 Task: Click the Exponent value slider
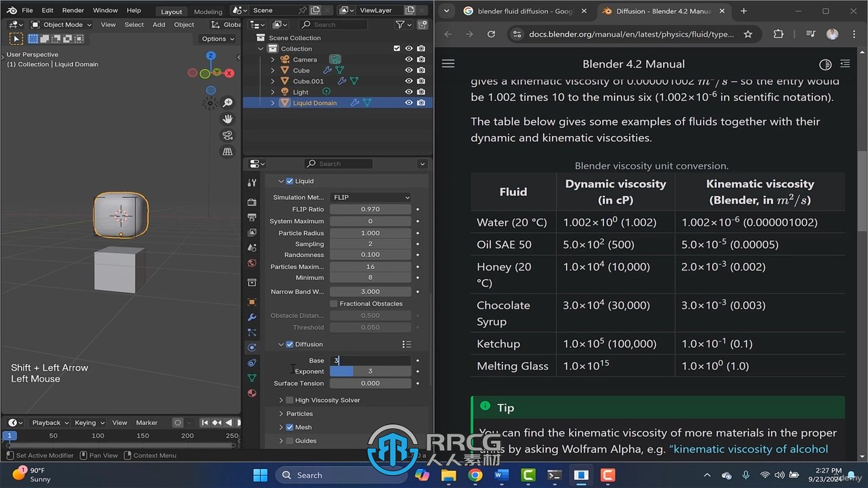tap(370, 371)
